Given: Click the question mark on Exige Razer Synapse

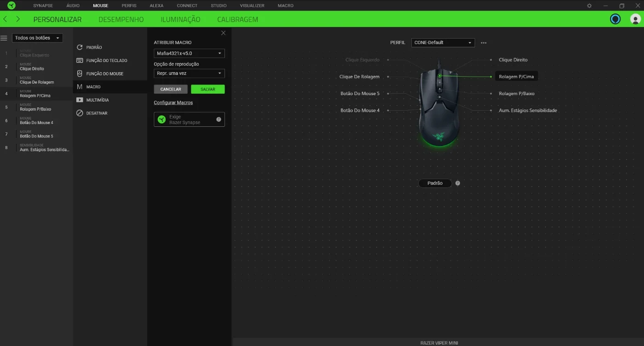Looking at the screenshot, I should pyautogui.click(x=218, y=119).
